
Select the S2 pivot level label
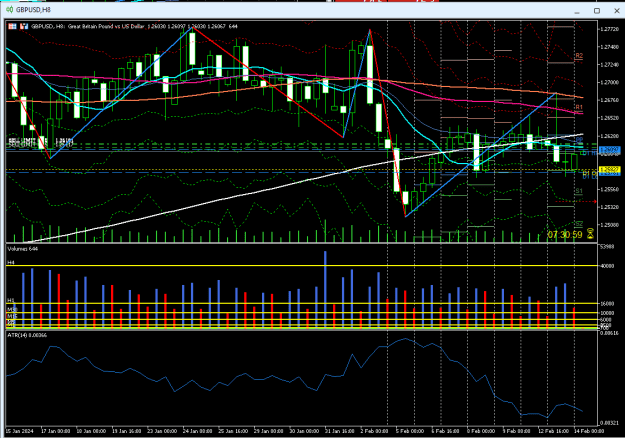pyautogui.click(x=579, y=224)
